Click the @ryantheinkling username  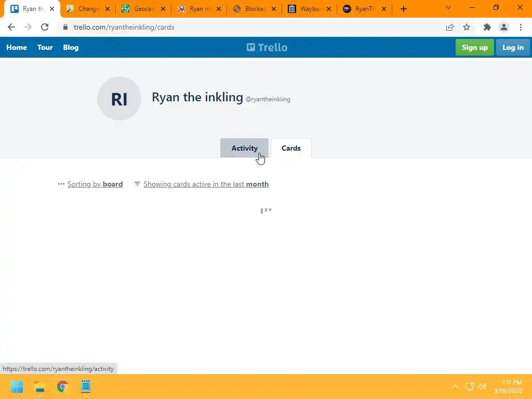click(268, 99)
